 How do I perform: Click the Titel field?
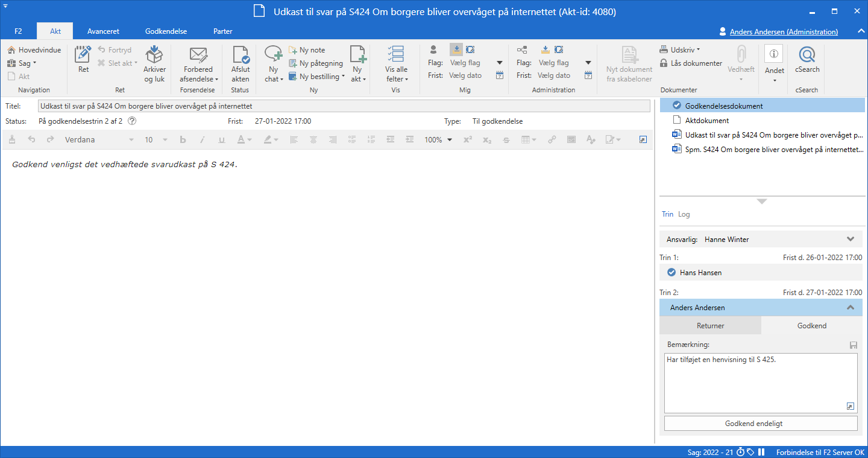pos(344,106)
